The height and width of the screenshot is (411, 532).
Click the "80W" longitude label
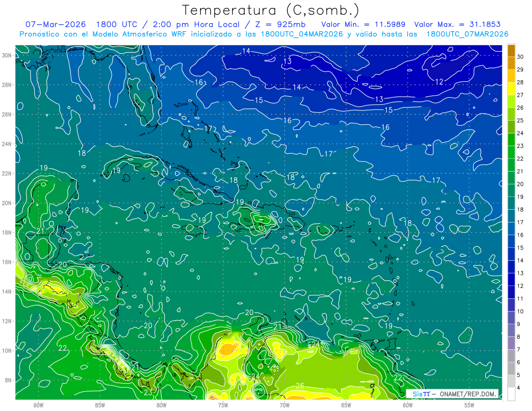(x=161, y=405)
